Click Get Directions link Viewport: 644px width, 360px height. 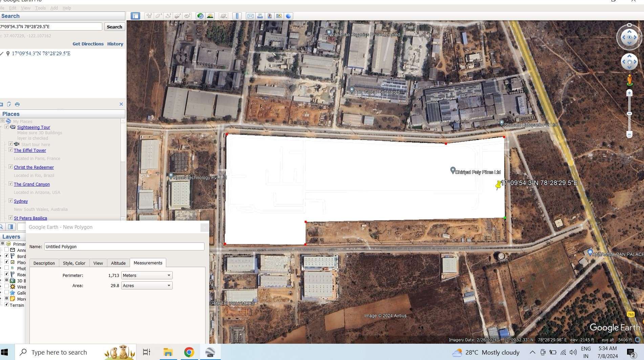pyautogui.click(x=88, y=44)
